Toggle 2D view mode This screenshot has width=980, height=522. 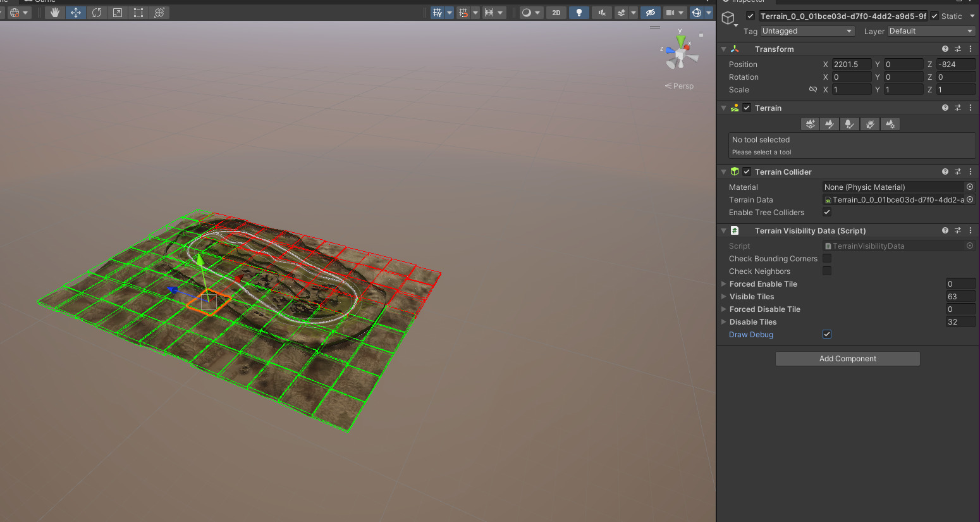pos(556,13)
